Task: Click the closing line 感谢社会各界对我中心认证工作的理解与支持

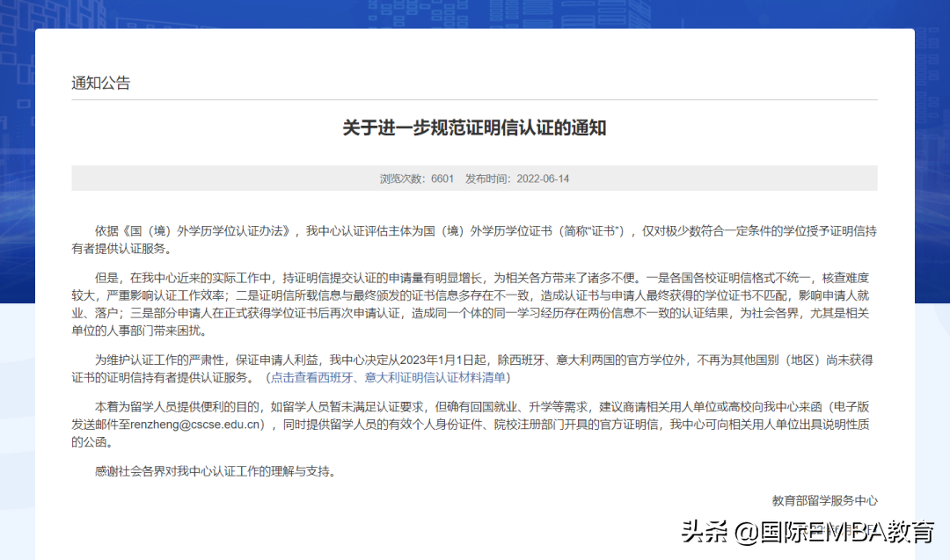Action: (215, 471)
